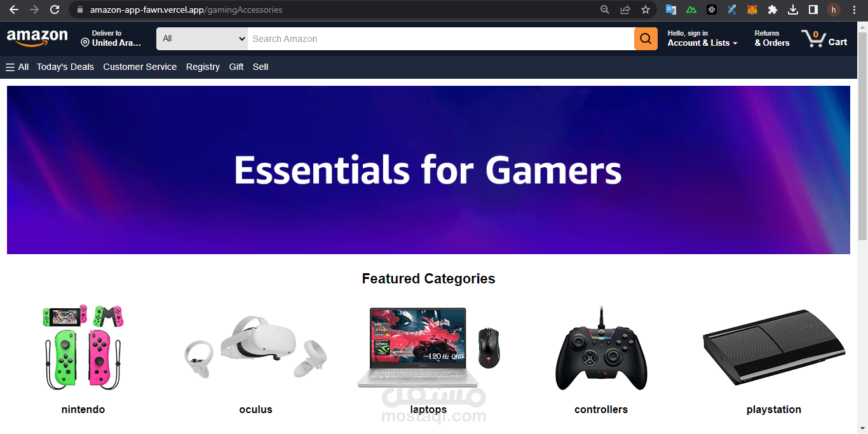Image resolution: width=868 pixels, height=434 pixels.
Task: Open Today's Deals in navigation bar
Action: (65, 67)
